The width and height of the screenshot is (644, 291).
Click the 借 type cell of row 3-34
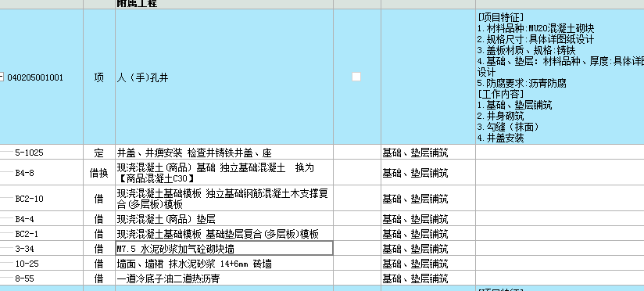coord(99,248)
